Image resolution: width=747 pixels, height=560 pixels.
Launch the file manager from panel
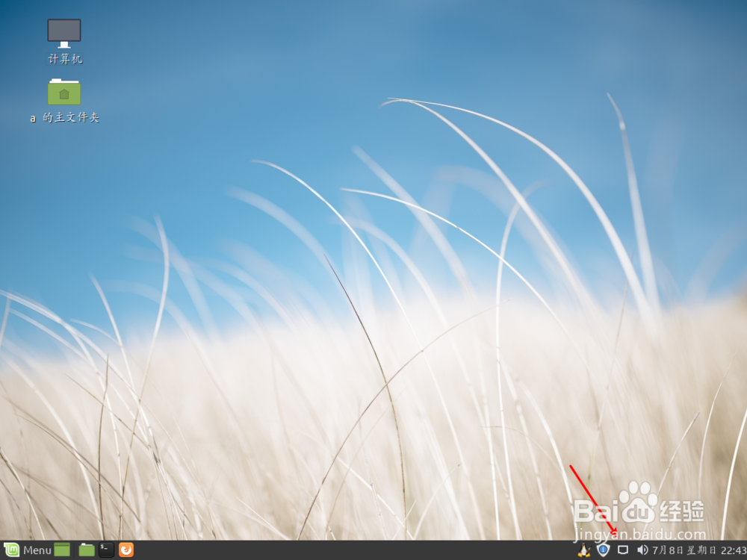tap(87, 550)
